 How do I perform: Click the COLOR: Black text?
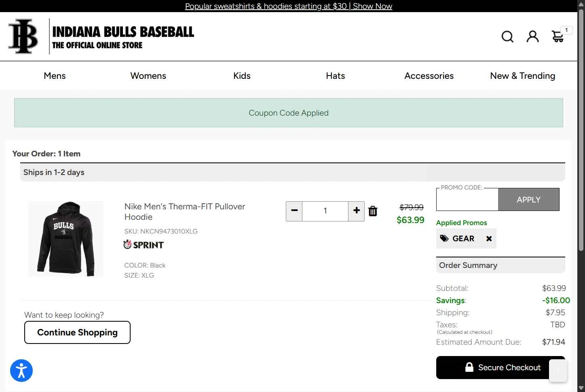(145, 265)
